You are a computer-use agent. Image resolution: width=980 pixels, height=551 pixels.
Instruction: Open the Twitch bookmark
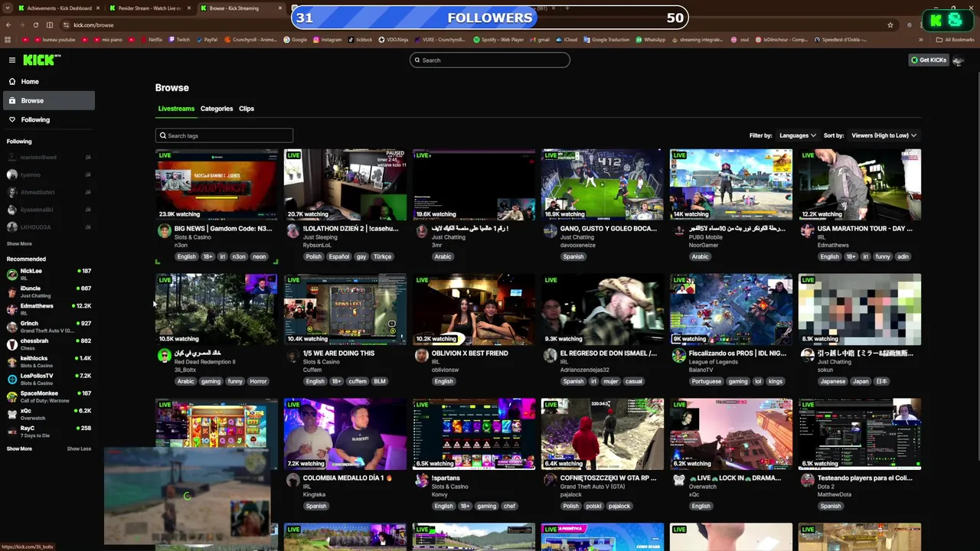tap(179, 40)
